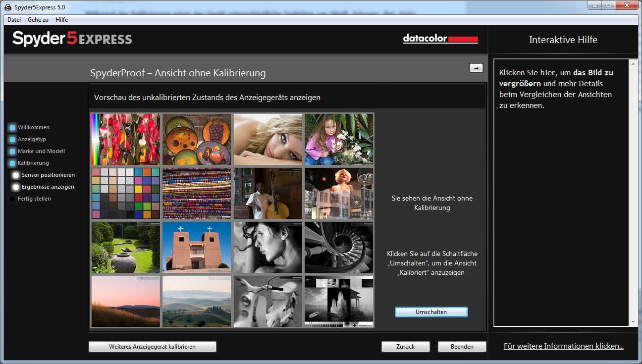The height and width of the screenshot is (364, 642).
Task: Select the pink sunset landscape thumbnail
Action: coord(126,301)
